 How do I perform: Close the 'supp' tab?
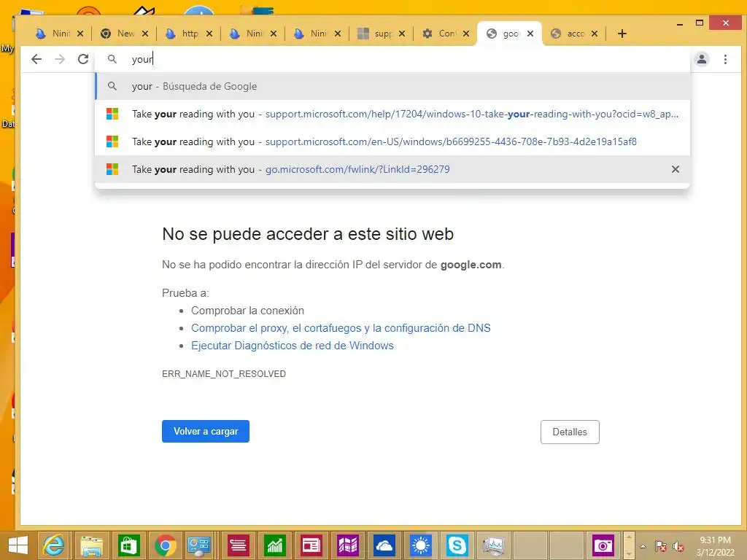(402, 34)
